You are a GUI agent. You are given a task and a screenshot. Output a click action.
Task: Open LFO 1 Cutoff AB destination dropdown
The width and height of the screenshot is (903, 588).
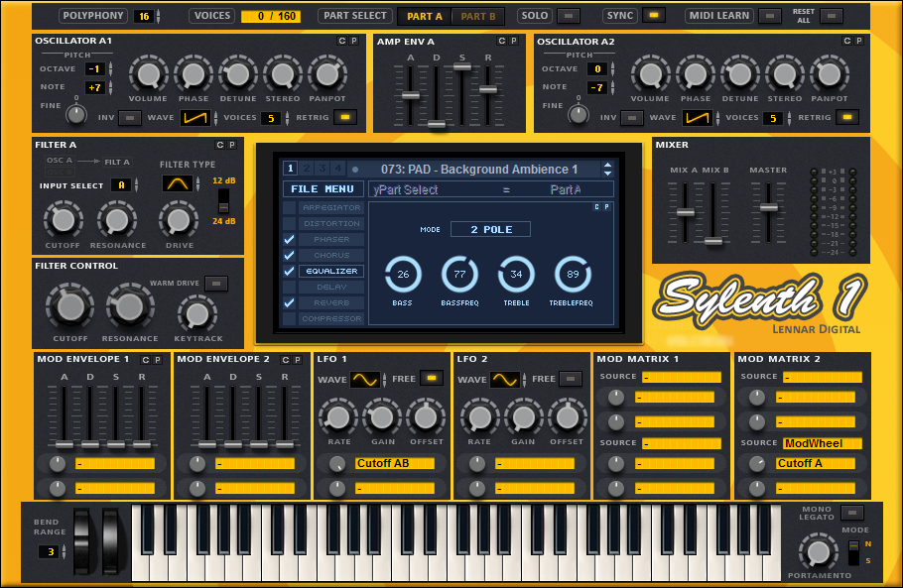tap(395, 463)
